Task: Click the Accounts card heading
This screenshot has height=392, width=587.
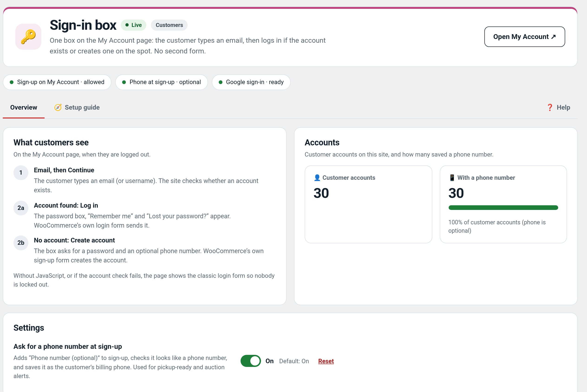Action: point(322,143)
